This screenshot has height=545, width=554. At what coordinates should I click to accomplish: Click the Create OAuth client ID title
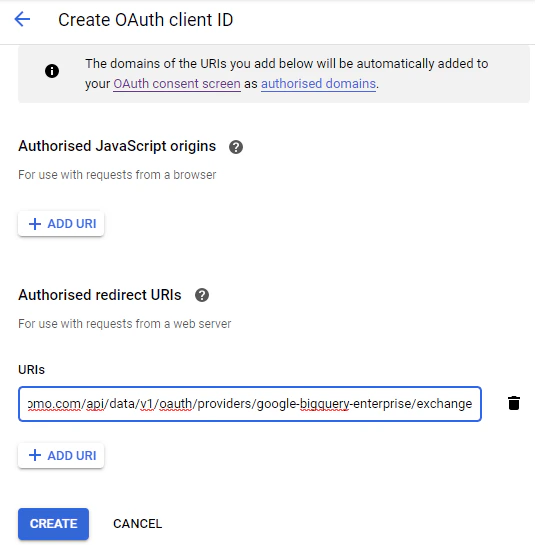pos(146,20)
